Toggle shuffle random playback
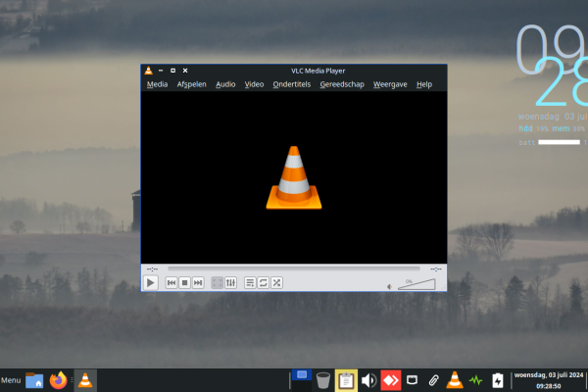588x392 pixels. (277, 282)
